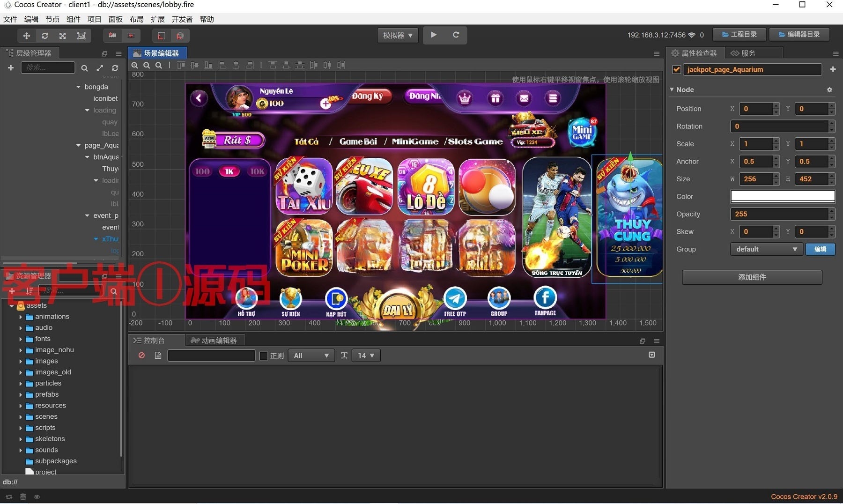Select the prefabs folder in assets
843x504 pixels.
[x=47, y=394]
